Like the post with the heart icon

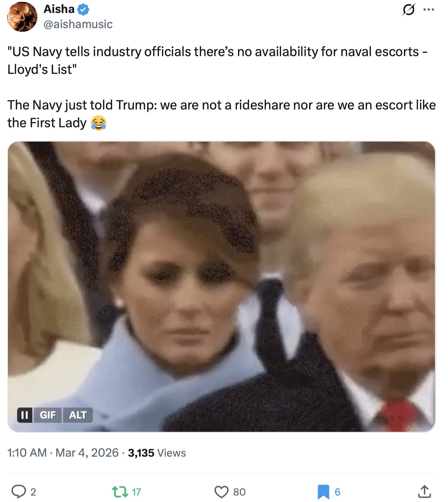tap(221, 492)
